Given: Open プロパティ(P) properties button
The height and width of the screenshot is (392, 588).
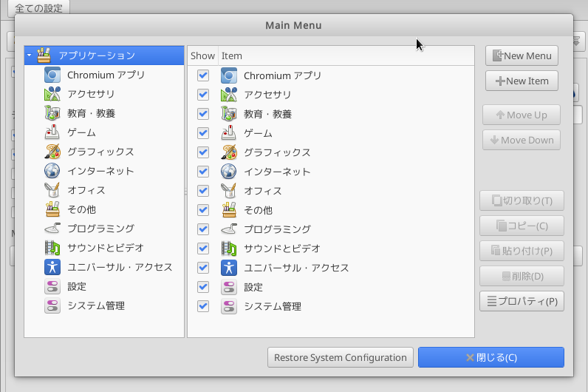Looking at the screenshot, I should (522, 301).
